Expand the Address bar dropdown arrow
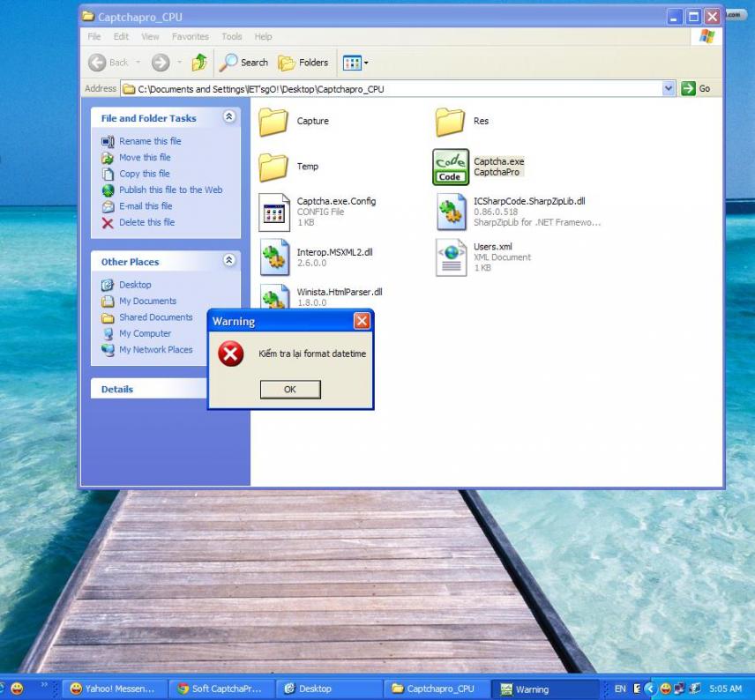The image size is (755, 700). click(x=669, y=88)
